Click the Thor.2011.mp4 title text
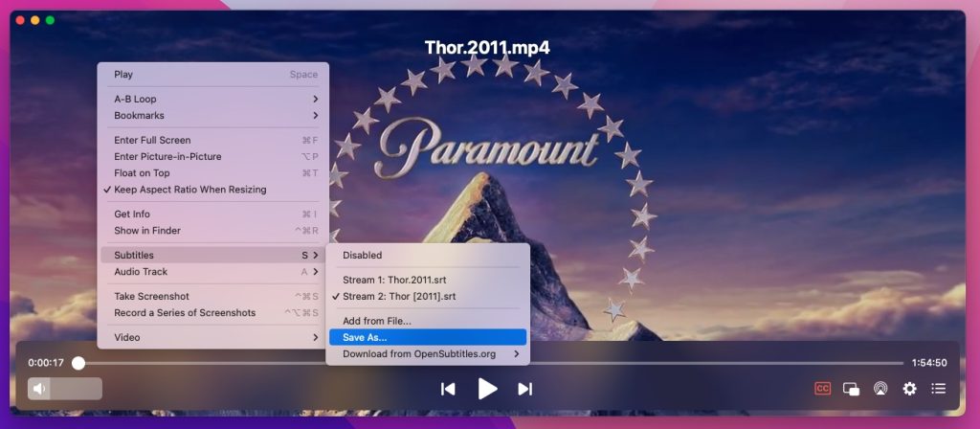980x429 pixels. [x=487, y=48]
